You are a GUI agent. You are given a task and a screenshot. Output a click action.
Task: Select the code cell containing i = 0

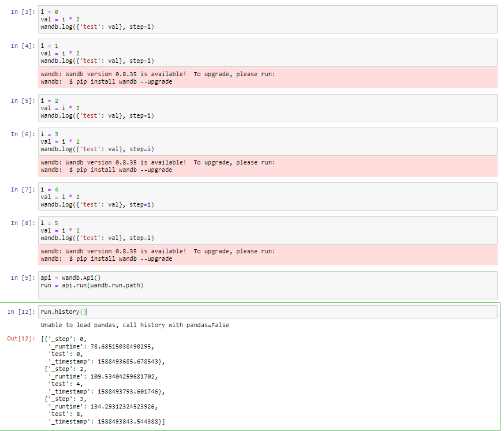[x=115, y=19]
